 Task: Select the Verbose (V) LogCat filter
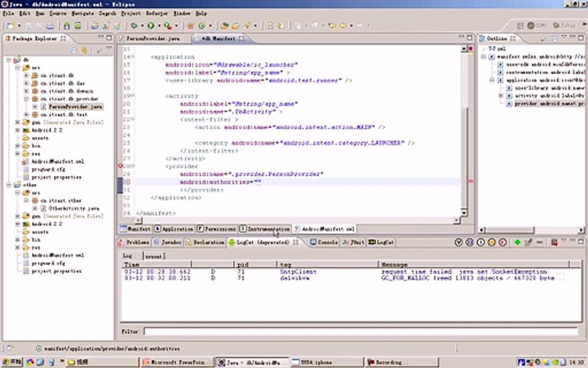coord(459,242)
